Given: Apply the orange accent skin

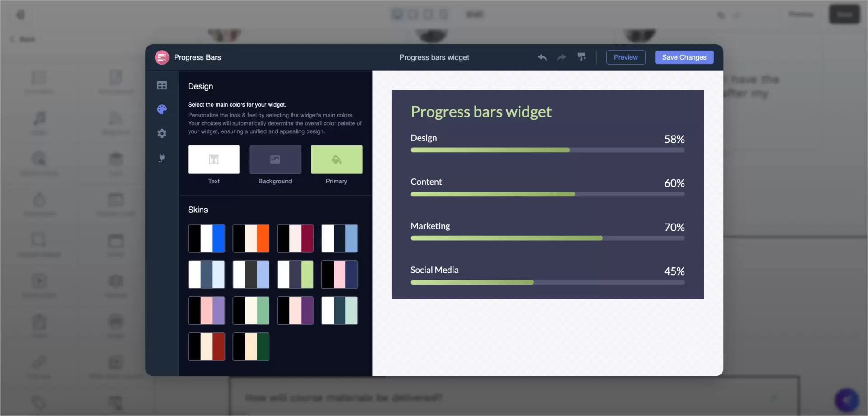Looking at the screenshot, I should pyautogui.click(x=250, y=238).
